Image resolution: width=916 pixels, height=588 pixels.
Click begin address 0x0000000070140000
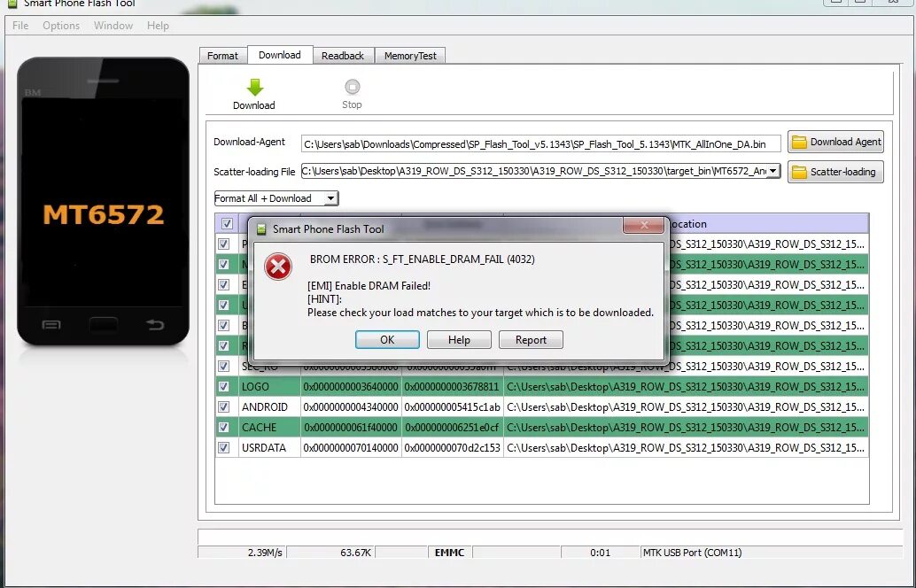[351, 448]
